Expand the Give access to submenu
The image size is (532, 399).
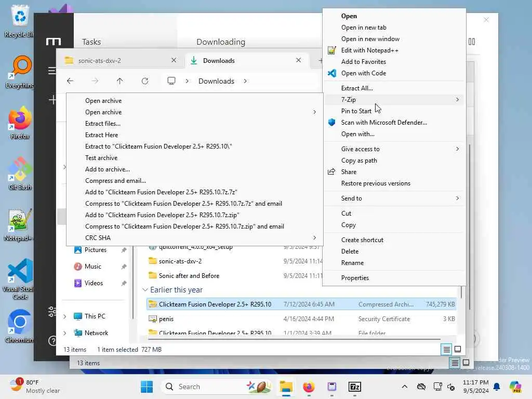(394, 149)
